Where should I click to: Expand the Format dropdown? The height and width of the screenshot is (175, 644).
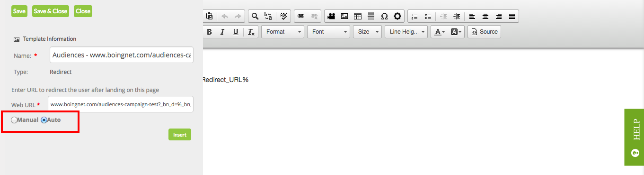tap(282, 32)
